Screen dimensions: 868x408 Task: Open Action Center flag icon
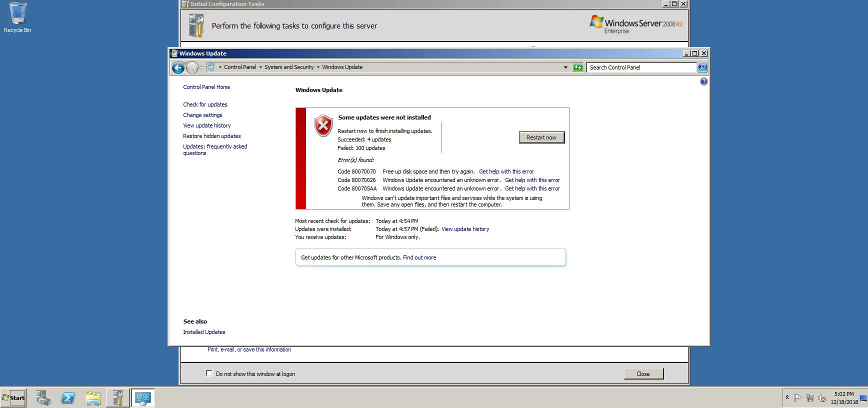[x=798, y=398]
